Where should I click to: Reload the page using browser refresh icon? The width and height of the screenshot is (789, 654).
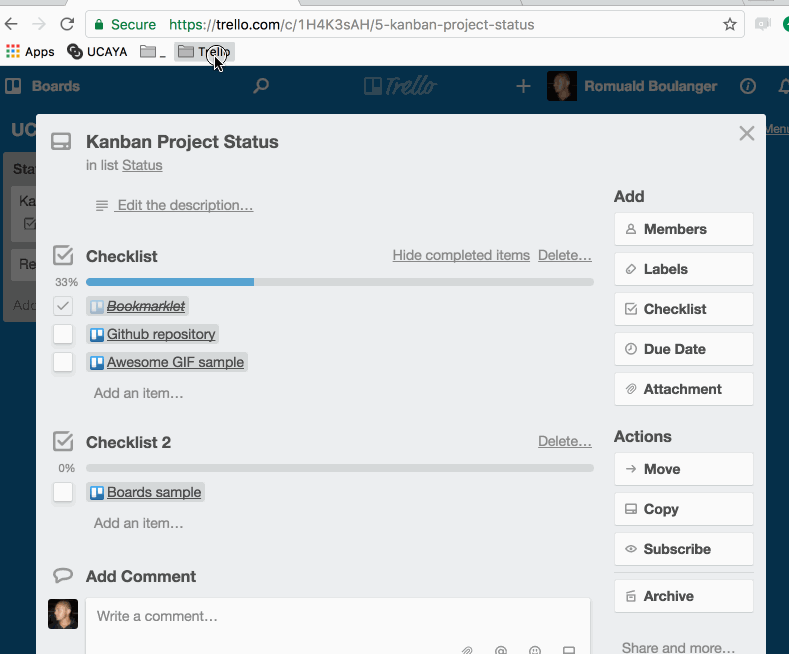66,24
